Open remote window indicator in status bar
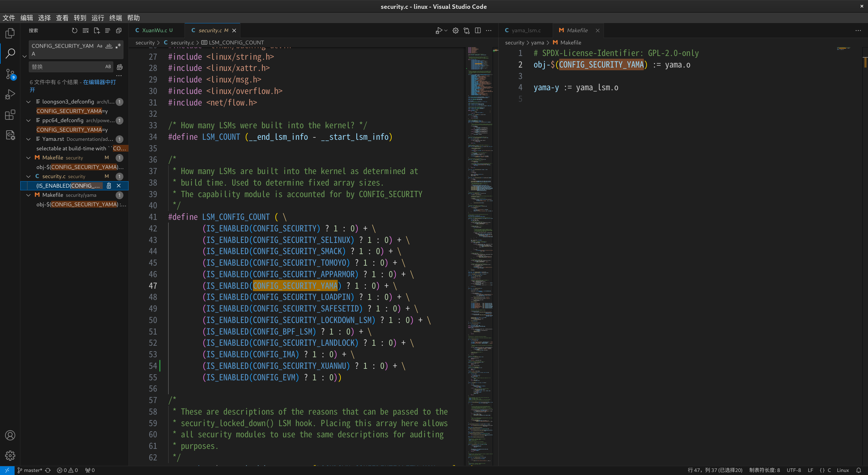This screenshot has height=475, width=868. pyautogui.click(x=7, y=470)
